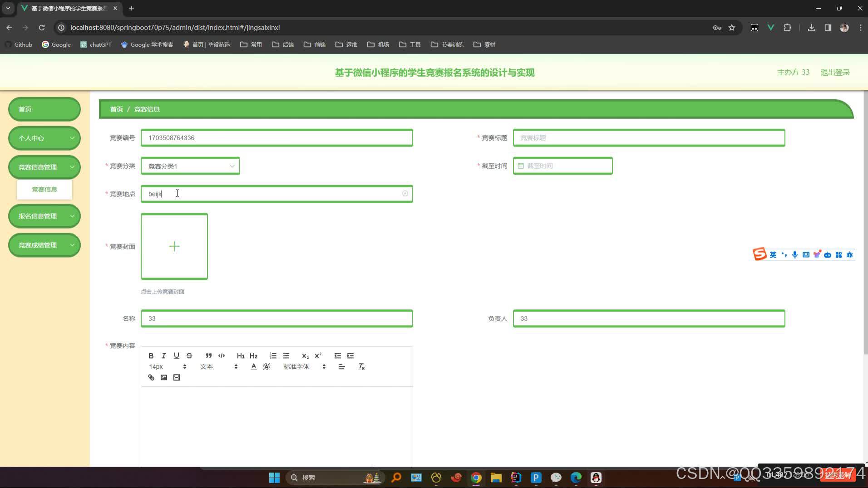
Task: Click the 负责人 input field
Action: pyautogui.click(x=649, y=318)
